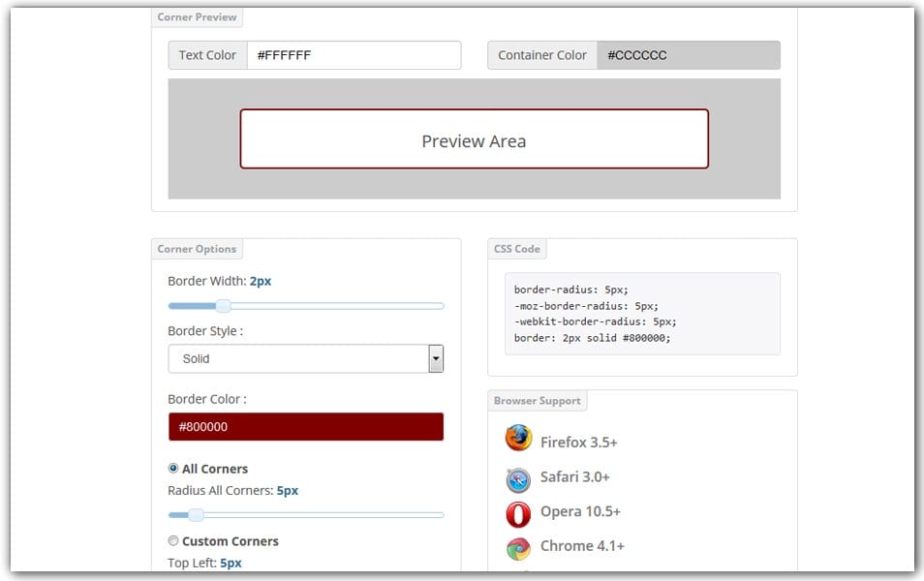This screenshot has height=581, width=924.
Task: Click the Corner Preview panel label
Action: point(197,17)
